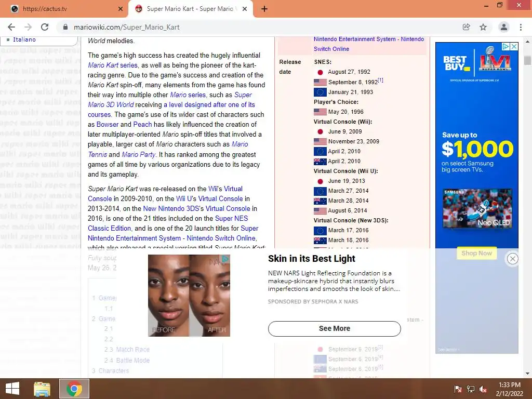Screen dimensions: 532x399
Task: Close the cactus.tv tab
Action: [121, 9]
